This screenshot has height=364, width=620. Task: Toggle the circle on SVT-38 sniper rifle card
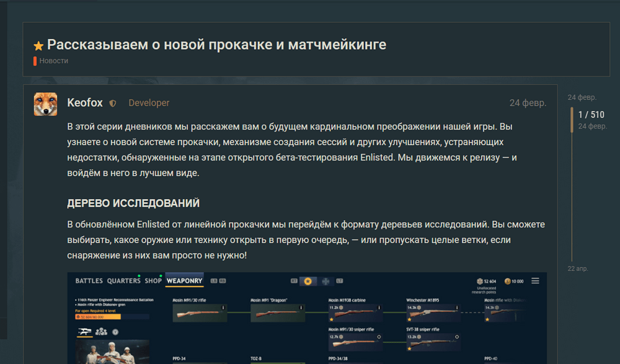(x=457, y=337)
